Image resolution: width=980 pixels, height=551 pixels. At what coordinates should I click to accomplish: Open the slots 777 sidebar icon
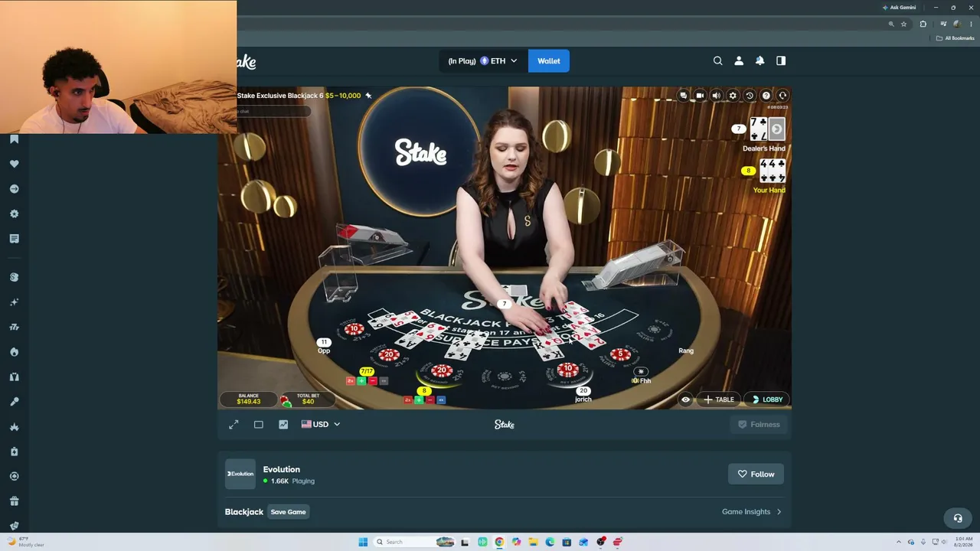[14, 327]
